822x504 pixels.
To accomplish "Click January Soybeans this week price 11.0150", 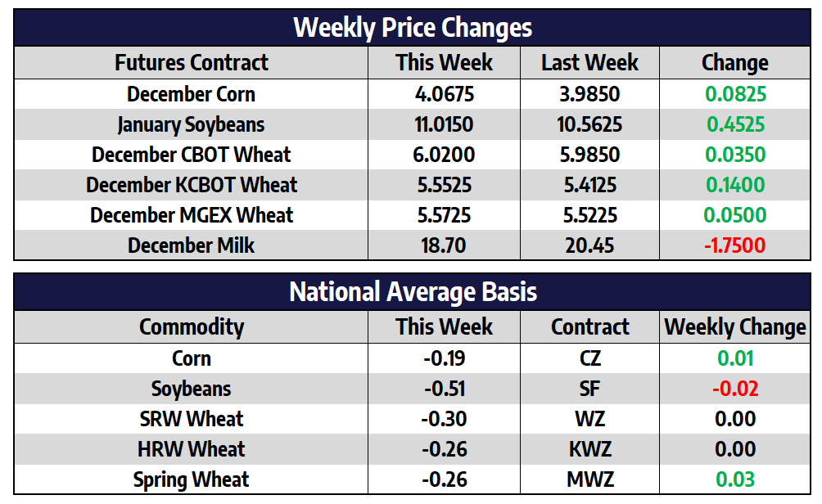I will click(444, 124).
